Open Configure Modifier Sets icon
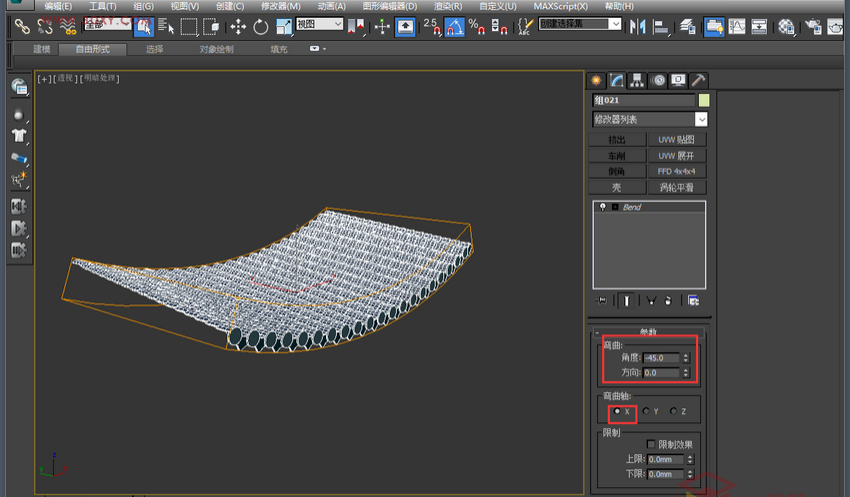The width and height of the screenshot is (850, 497). click(692, 300)
